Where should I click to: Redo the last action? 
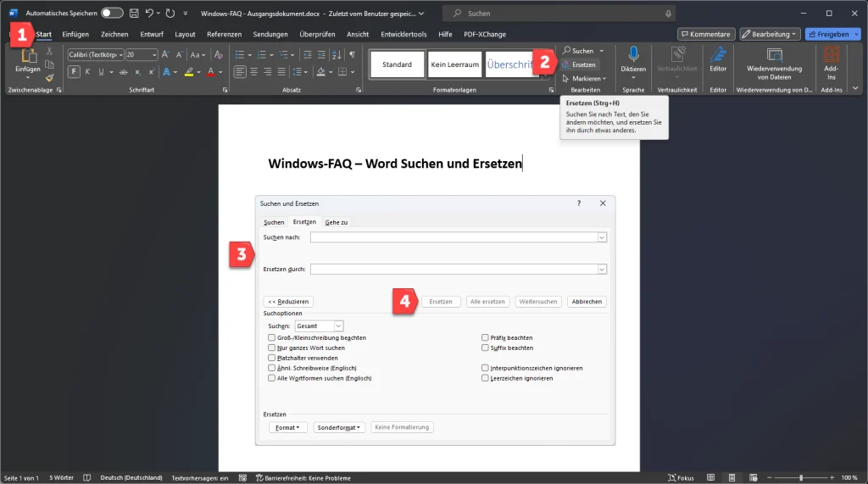pos(170,13)
